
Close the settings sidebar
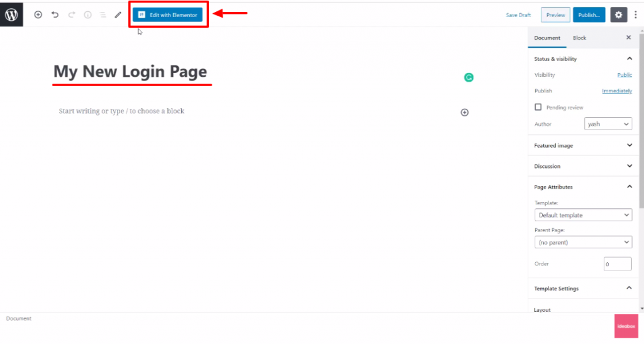628,37
